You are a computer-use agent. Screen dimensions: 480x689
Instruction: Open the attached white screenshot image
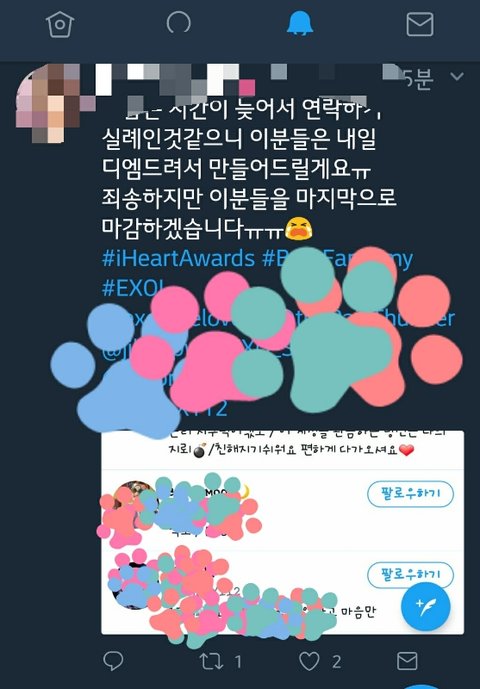click(282, 533)
